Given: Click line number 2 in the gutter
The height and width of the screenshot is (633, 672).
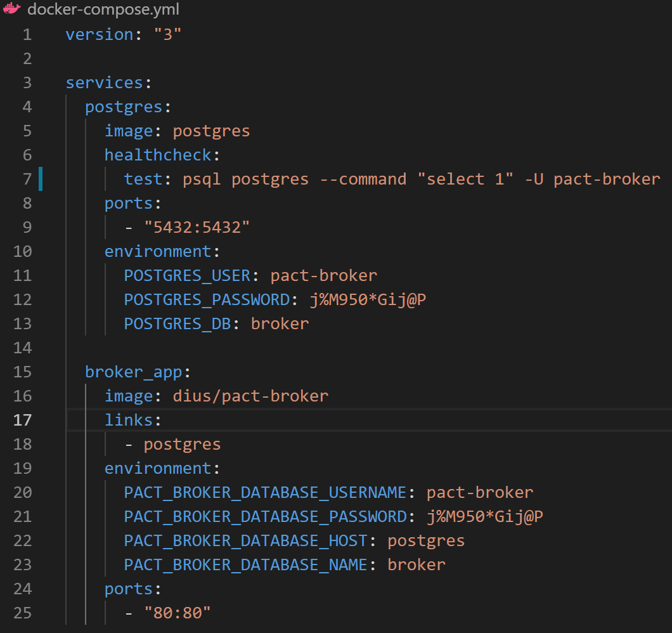Looking at the screenshot, I should [x=27, y=58].
